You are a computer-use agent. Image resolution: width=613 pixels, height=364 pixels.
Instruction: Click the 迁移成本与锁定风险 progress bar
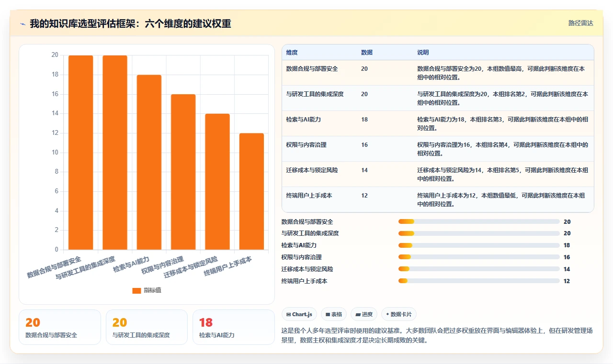479,269
